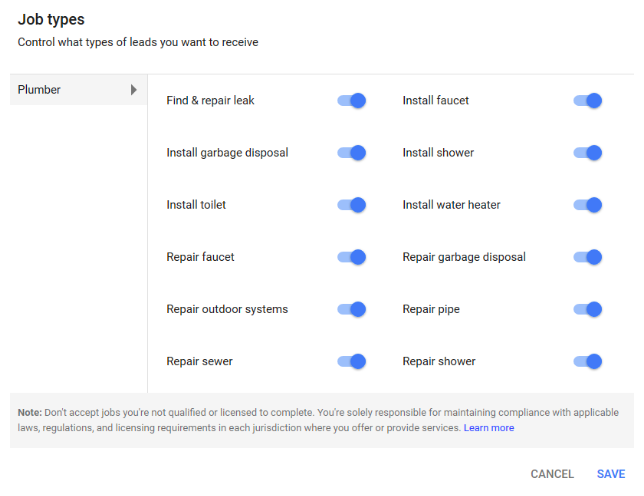This screenshot has height=496, width=644.
Task: Save the job type settings
Action: 611,474
